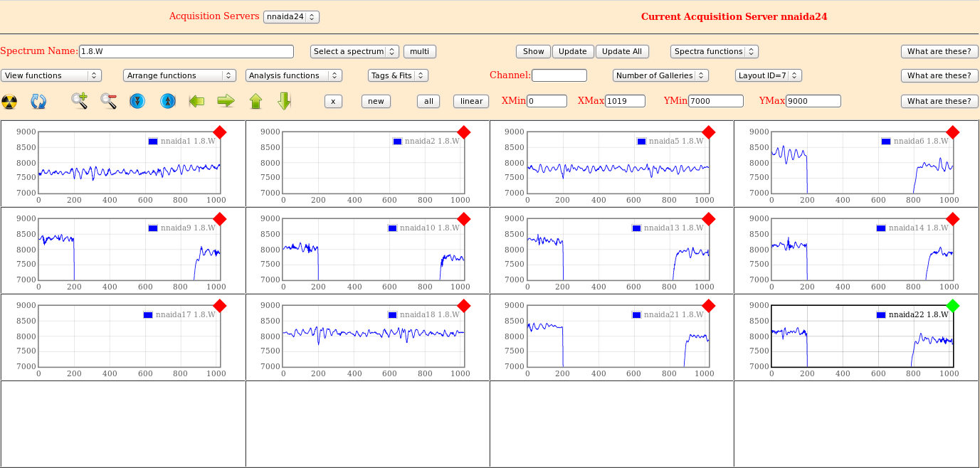Open the Acquisition Servers nnaida24 dropdown

(291, 16)
